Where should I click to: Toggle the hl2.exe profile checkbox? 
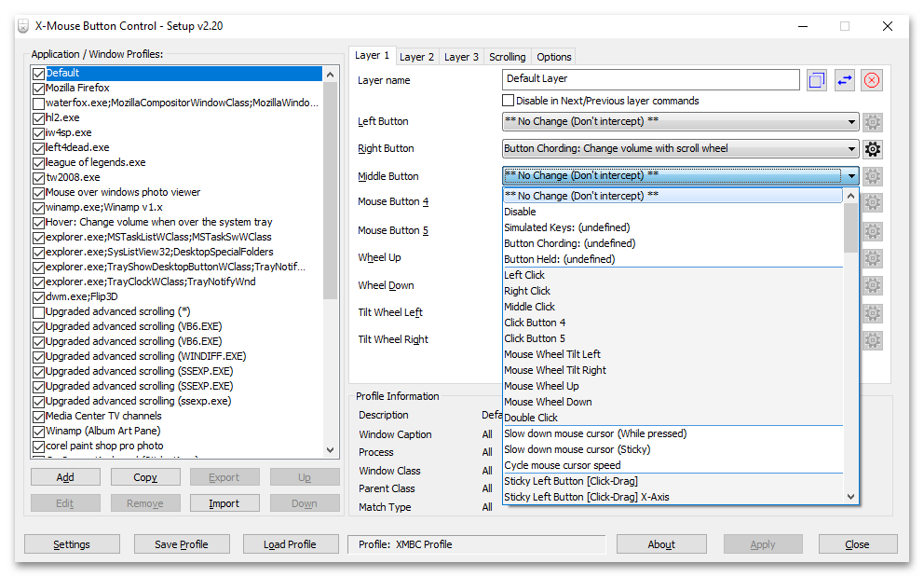pos(39,118)
